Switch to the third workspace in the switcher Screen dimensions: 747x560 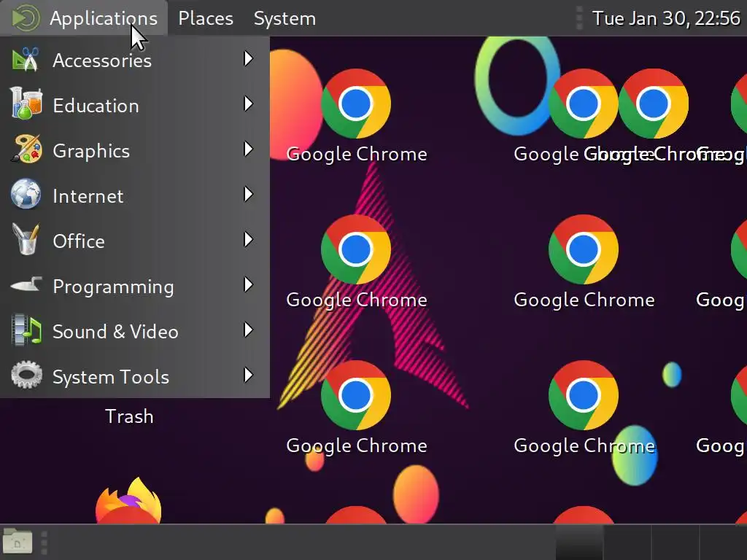pos(675,542)
